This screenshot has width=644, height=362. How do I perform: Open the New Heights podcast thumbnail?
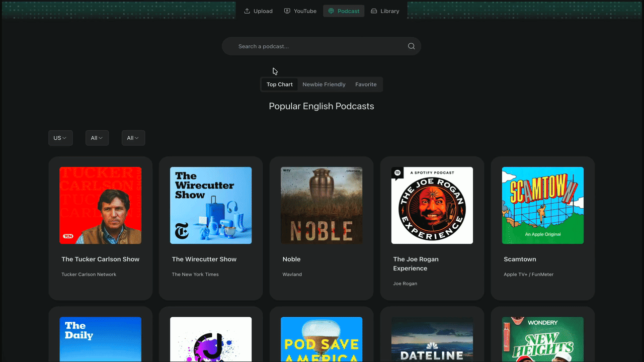coord(543,339)
